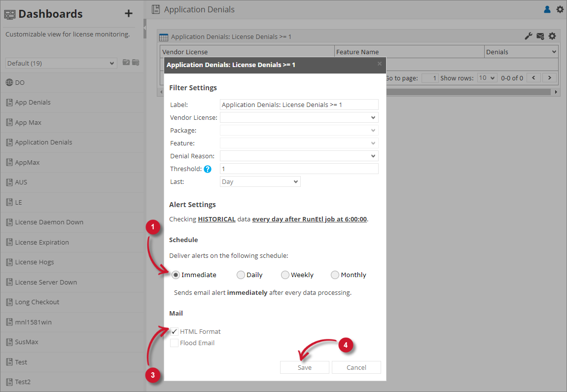Open the DO globe dashboard item
Screen dimensions: 567x392
pyautogui.click(x=72, y=82)
